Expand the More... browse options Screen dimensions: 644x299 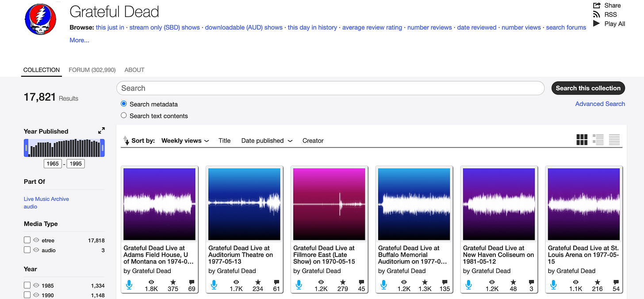pos(79,40)
